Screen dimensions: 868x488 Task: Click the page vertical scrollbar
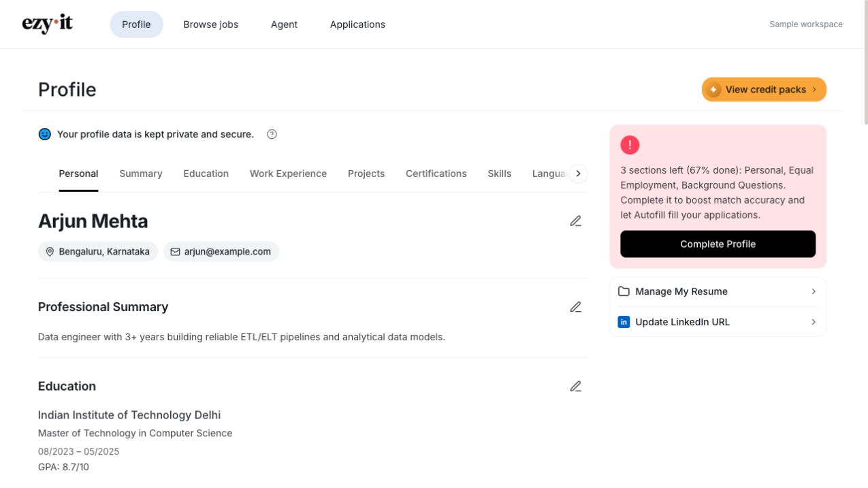click(x=865, y=61)
